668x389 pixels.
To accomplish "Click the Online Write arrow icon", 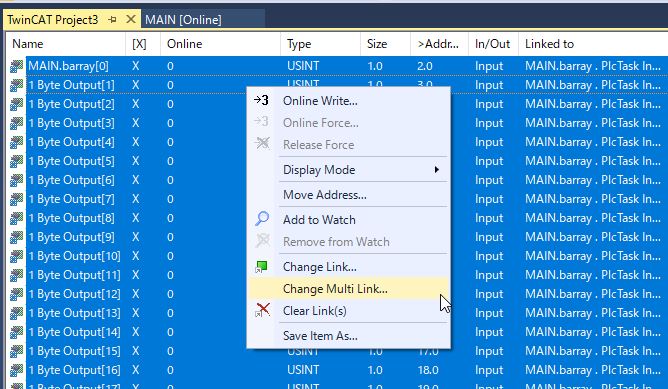I will (x=261, y=101).
